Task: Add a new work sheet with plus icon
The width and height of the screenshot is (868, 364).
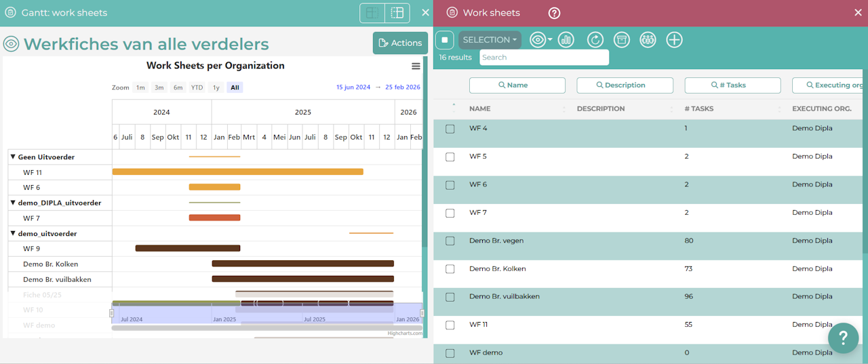Action: click(674, 40)
